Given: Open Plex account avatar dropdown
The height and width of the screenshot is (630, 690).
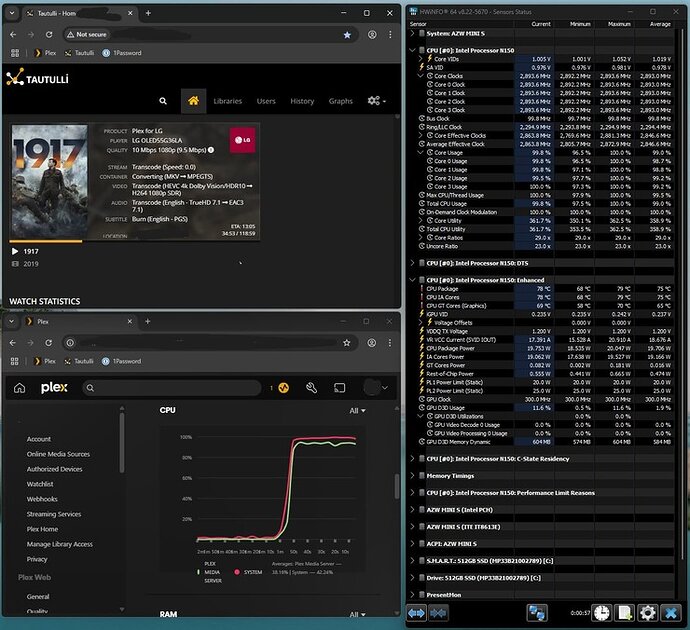Looking at the screenshot, I should click(375, 388).
